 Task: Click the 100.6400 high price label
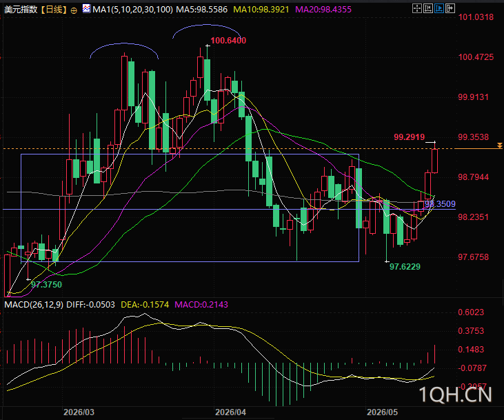click(228, 41)
